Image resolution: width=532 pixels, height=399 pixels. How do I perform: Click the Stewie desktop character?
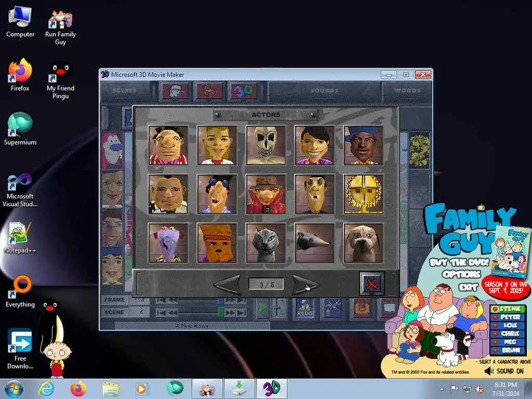[x=57, y=360]
